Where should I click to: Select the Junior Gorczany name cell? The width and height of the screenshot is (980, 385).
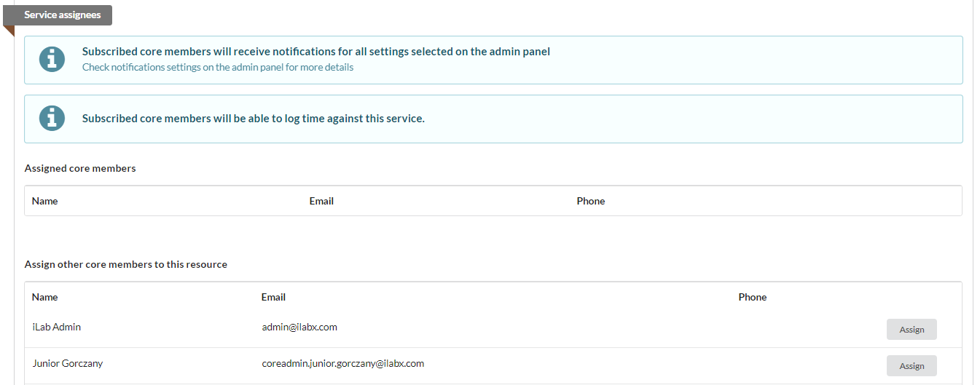point(68,363)
